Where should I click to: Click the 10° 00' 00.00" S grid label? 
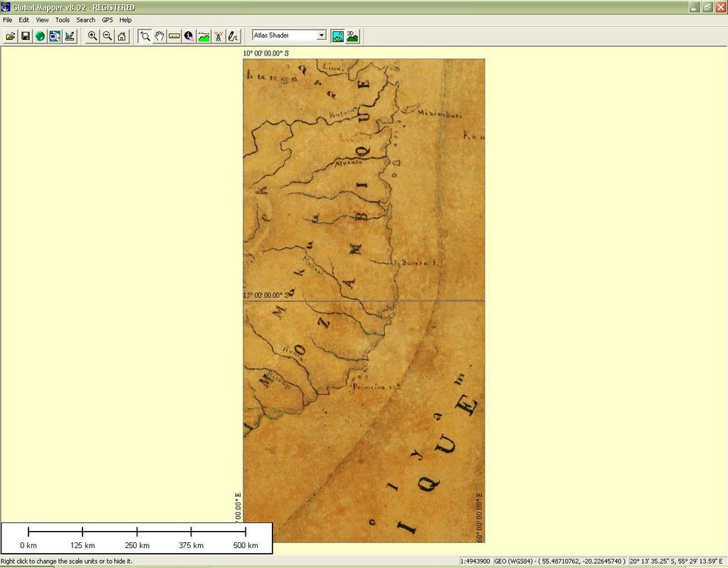tap(265, 53)
